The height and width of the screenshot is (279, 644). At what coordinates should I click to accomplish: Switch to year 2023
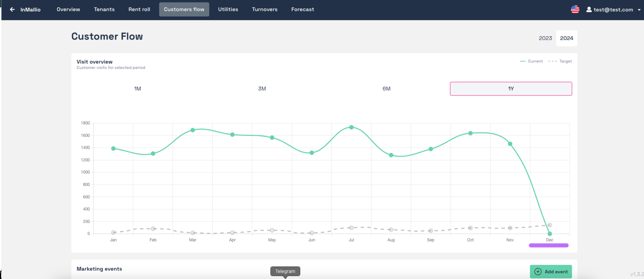pos(545,38)
